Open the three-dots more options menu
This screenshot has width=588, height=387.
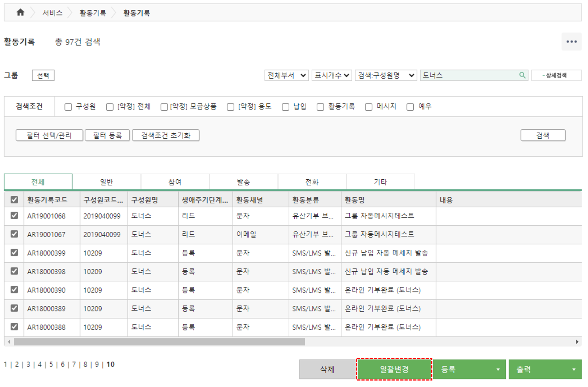tap(571, 42)
